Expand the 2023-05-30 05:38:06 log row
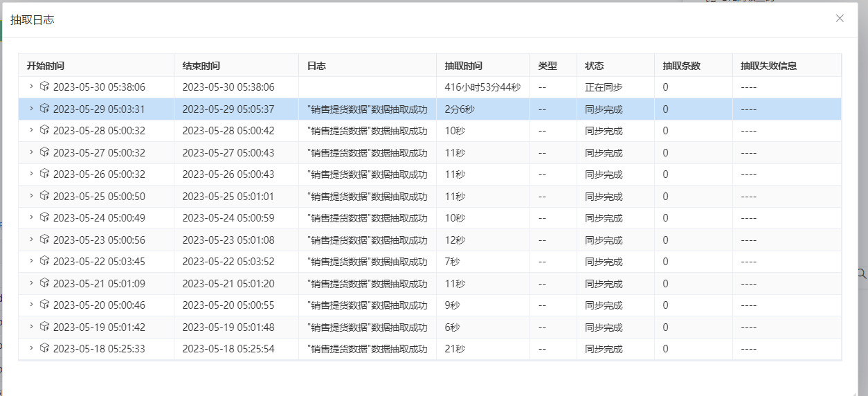868x396 pixels. click(31, 87)
